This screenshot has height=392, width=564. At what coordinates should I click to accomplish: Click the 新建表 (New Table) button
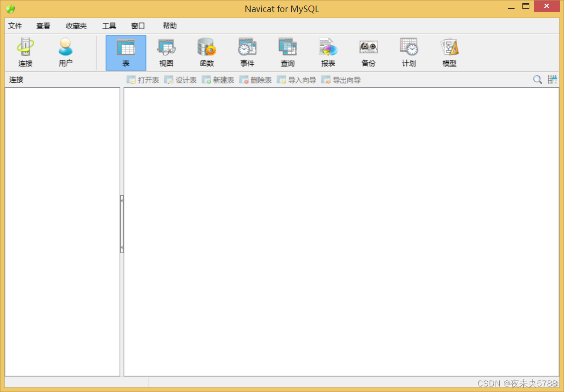[x=218, y=80]
